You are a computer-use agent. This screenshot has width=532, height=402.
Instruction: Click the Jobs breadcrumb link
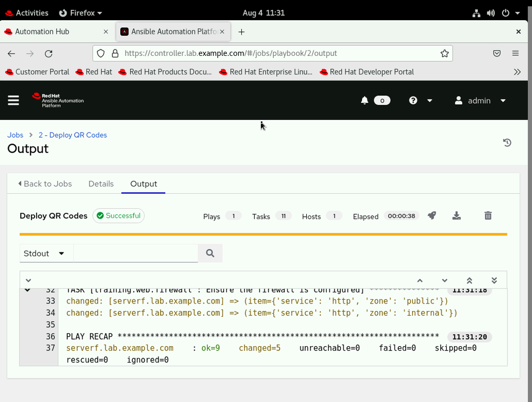[x=15, y=135]
